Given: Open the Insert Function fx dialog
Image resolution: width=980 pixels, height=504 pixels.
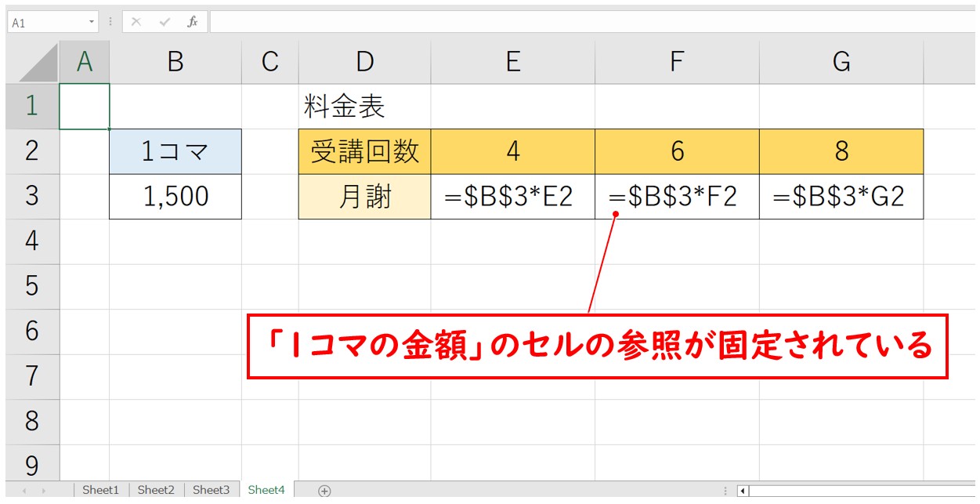Looking at the screenshot, I should 193,22.
